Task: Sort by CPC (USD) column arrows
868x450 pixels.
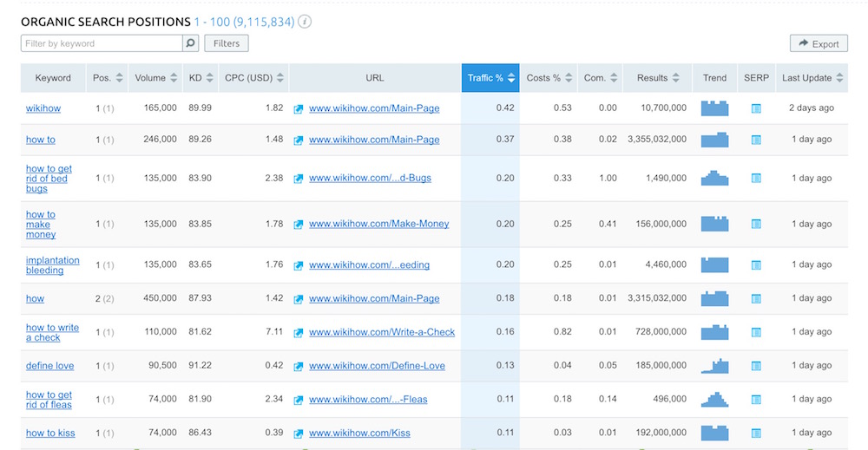Action: [x=280, y=78]
